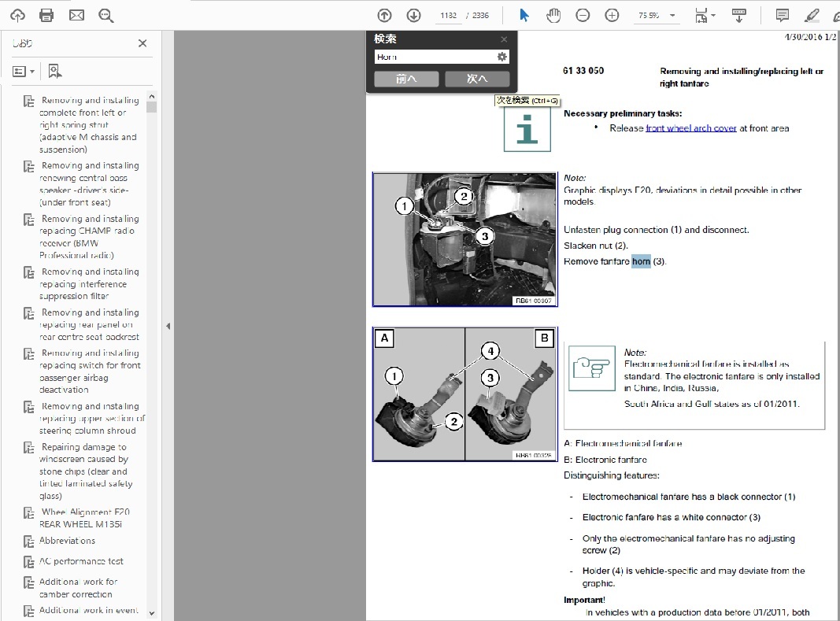The height and width of the screenshot is (621, 840).
Task: Open bookmark Repairing damage to windscreen
Action: pos(86,471)
